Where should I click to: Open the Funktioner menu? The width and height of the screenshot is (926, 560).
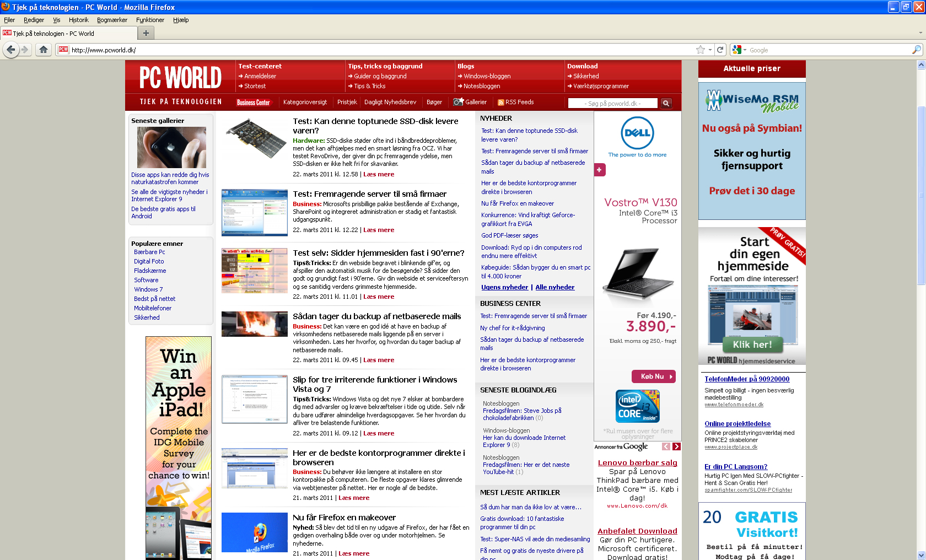[150, 20]
